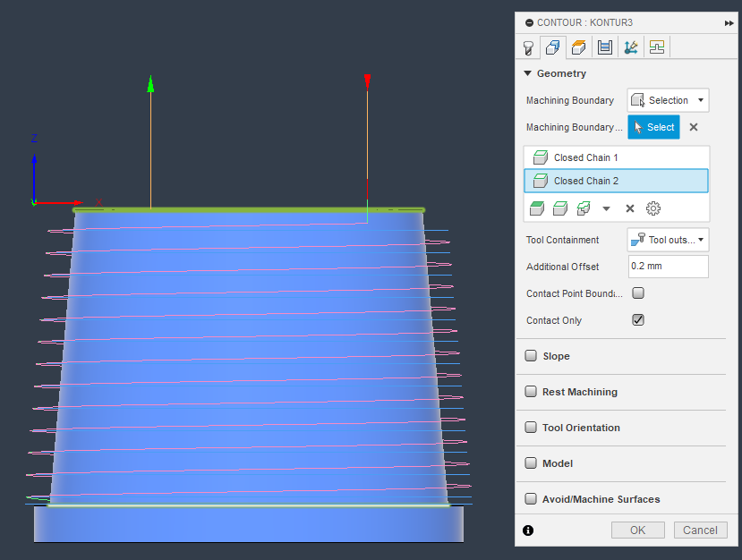This screenshot has height=560, width=742.
Task: Choose the multi-cube chain selection icon
Action: coord(584,208)
